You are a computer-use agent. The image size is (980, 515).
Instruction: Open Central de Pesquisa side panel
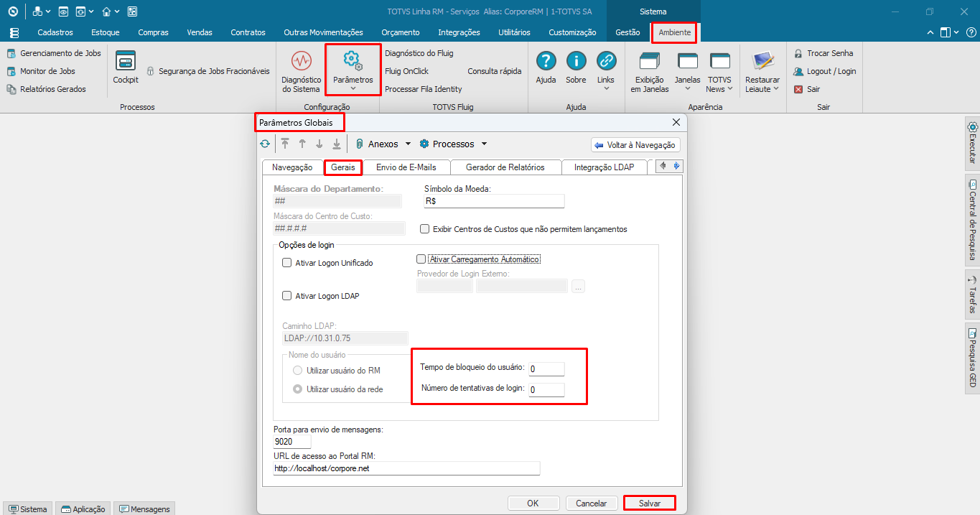click(x=972, y=221)
